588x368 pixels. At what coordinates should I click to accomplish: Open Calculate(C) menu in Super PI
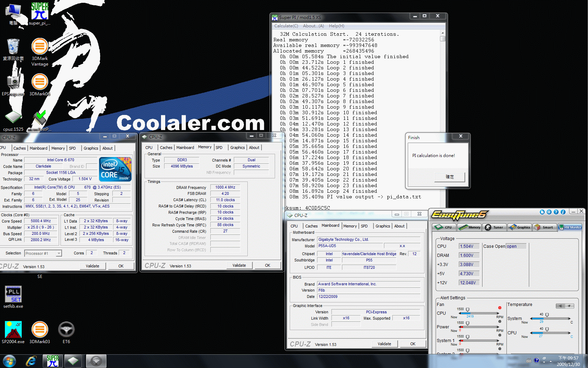[286, 26]
